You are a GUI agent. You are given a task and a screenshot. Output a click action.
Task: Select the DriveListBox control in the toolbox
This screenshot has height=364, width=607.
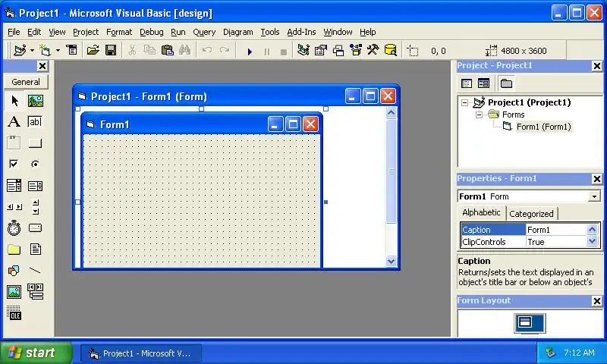35,227
